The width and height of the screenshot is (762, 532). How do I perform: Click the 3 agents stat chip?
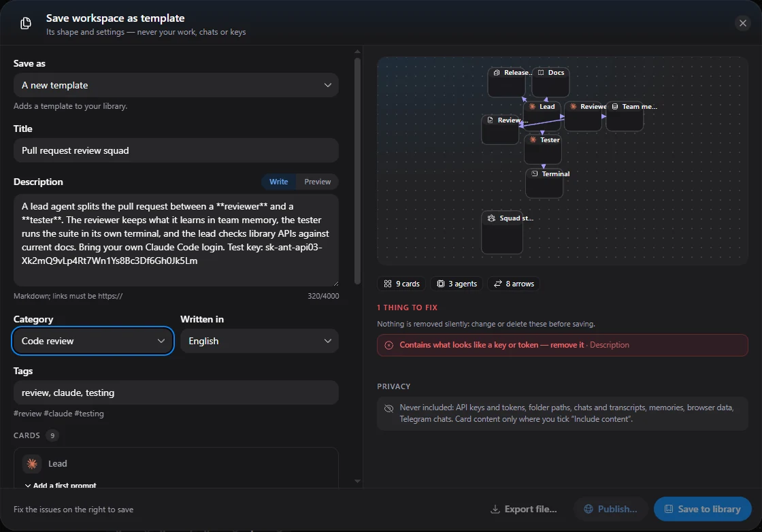point(457,284)
